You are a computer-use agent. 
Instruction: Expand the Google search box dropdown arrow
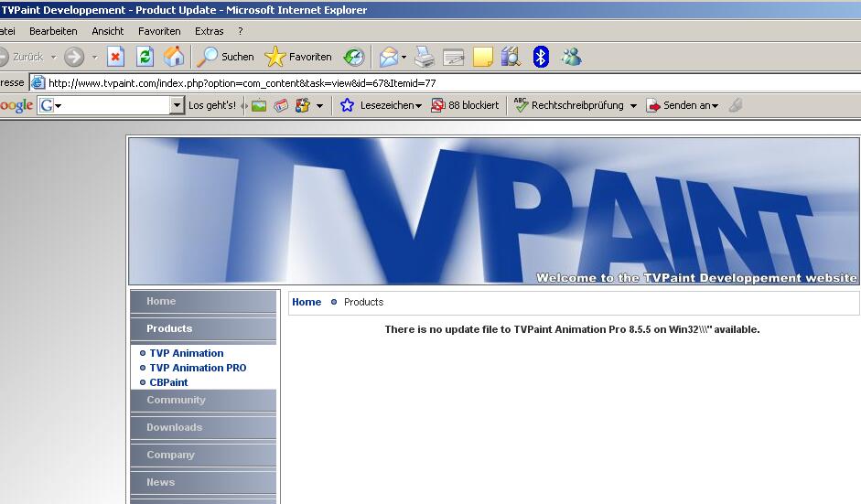point(177,105)
